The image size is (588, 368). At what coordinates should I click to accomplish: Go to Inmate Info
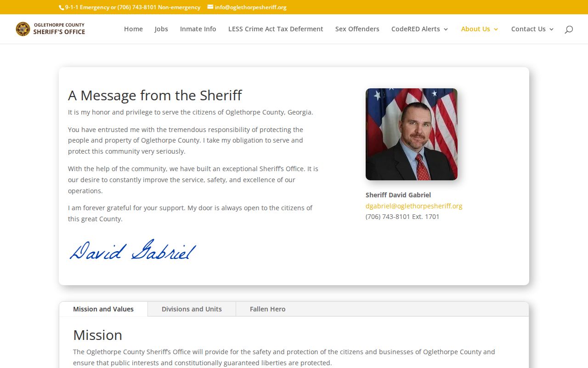click(x=198, y=29)
